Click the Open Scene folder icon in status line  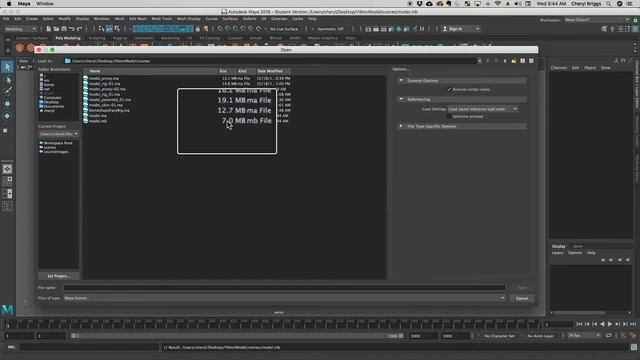click(56, 29)
